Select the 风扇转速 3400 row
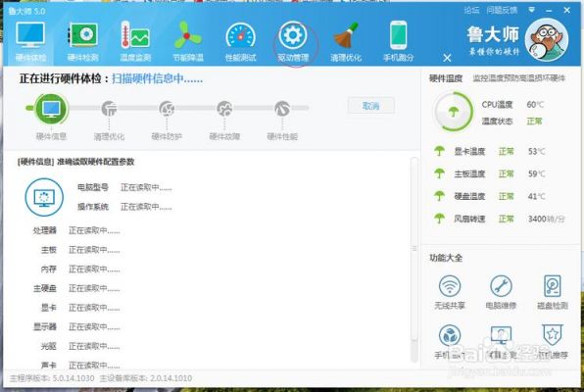 [x=499, y=219]
